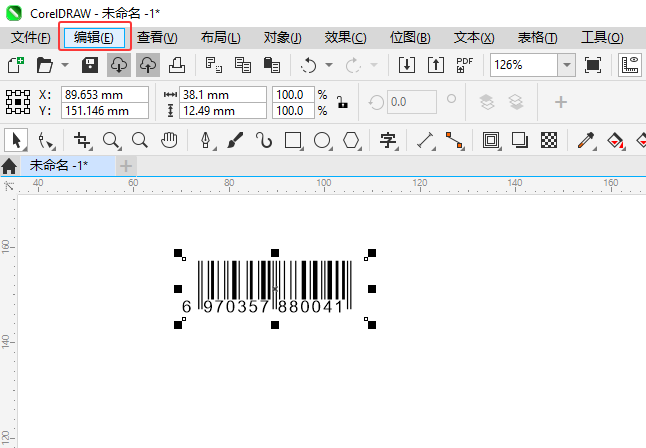Click the plus quick customize button
The width and height of the screenshot is (646, 448).
pos(561,102)
